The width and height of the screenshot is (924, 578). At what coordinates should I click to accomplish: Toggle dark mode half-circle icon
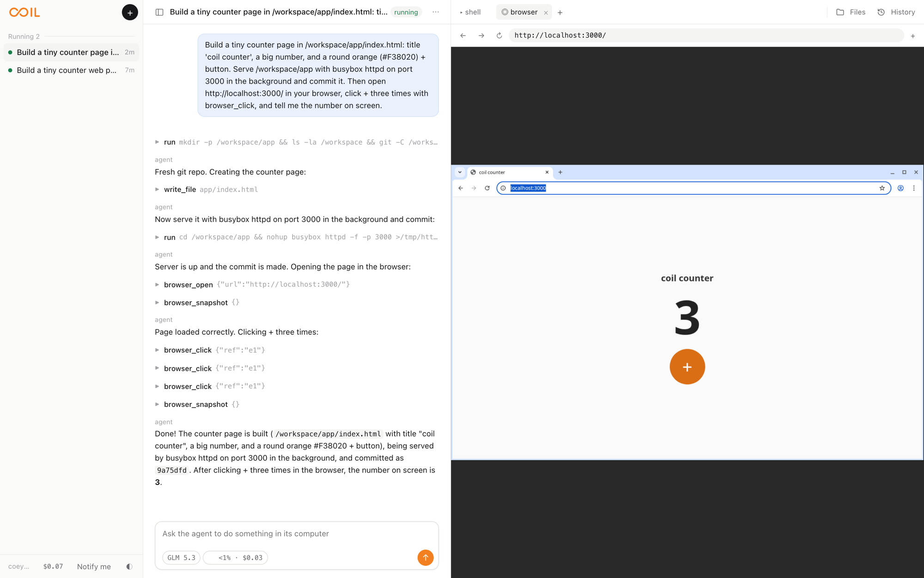pos(129,566)
